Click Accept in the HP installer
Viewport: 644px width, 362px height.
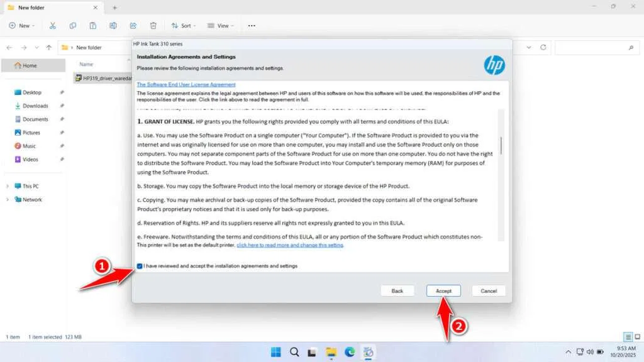click(x=443, y=290)
